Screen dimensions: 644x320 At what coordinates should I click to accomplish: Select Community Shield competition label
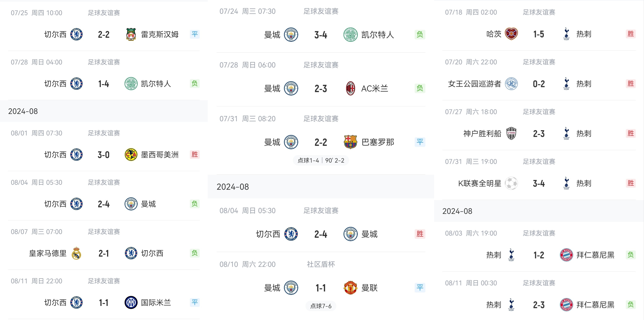pos(321,264)
